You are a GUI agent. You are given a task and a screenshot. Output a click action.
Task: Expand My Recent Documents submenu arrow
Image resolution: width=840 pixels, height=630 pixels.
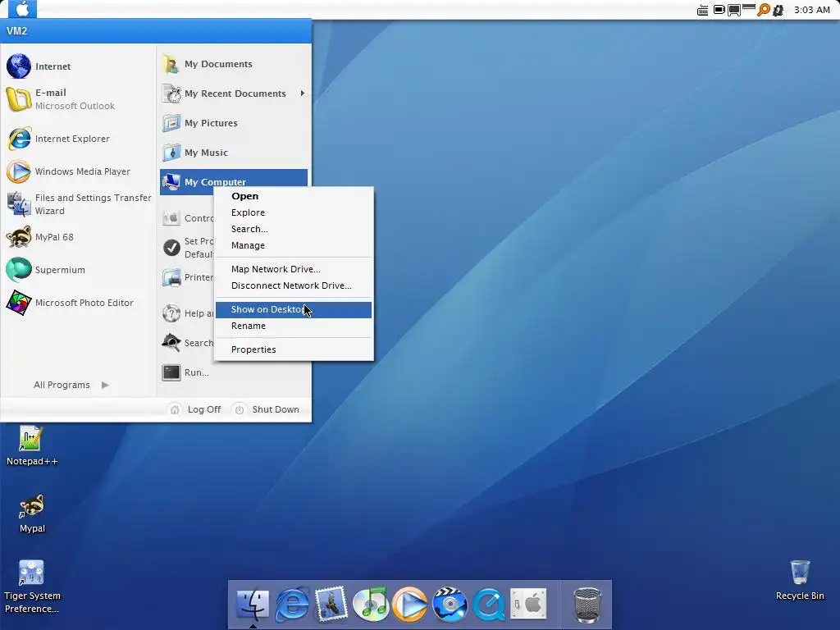[303, 94]
